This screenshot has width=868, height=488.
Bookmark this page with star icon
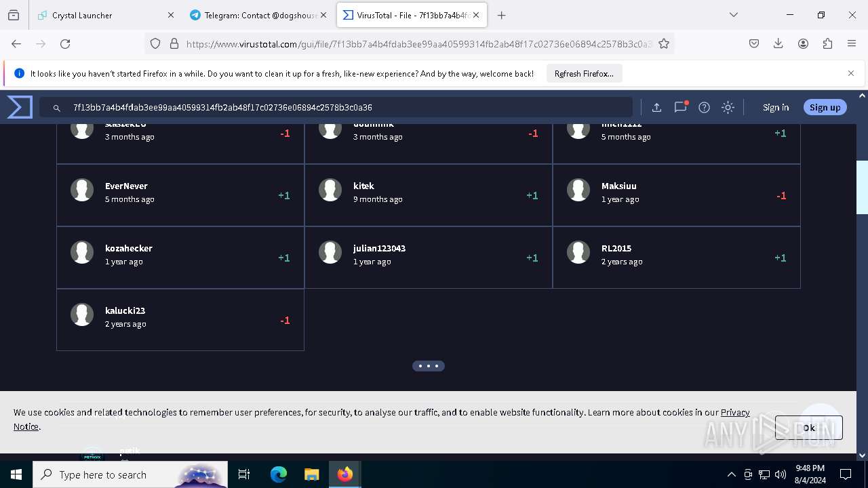coord(664,43)
